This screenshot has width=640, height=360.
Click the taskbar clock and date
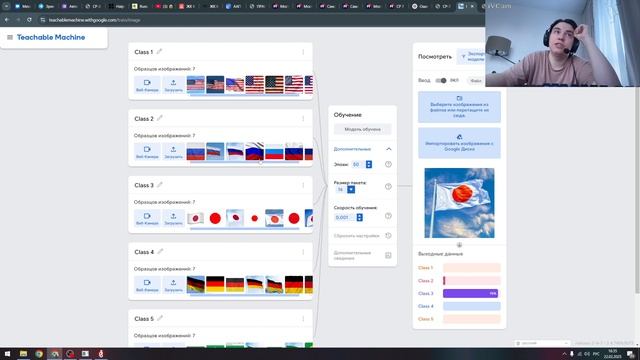click(x=613, y=354)
